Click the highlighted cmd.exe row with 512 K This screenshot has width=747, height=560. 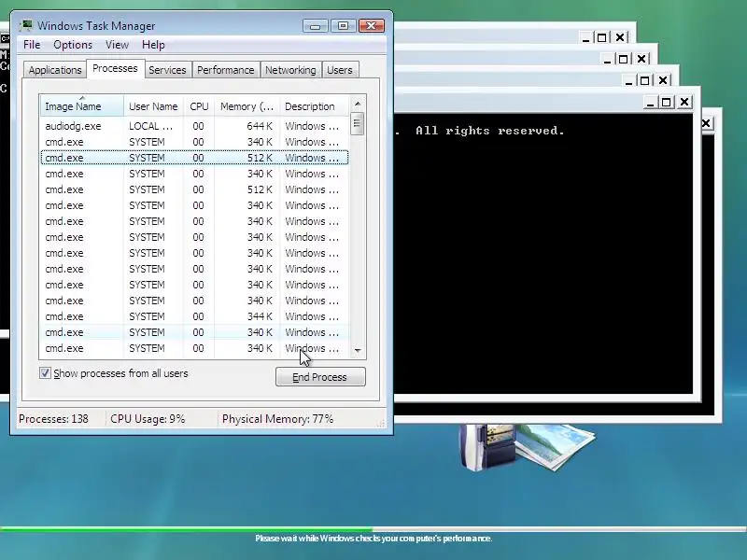(x=194, y=158)
